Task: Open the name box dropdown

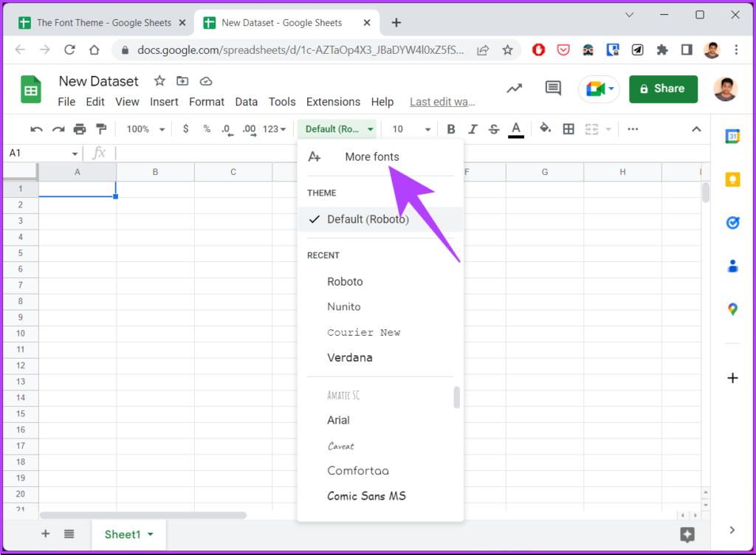Action: [x=75, y=154]
